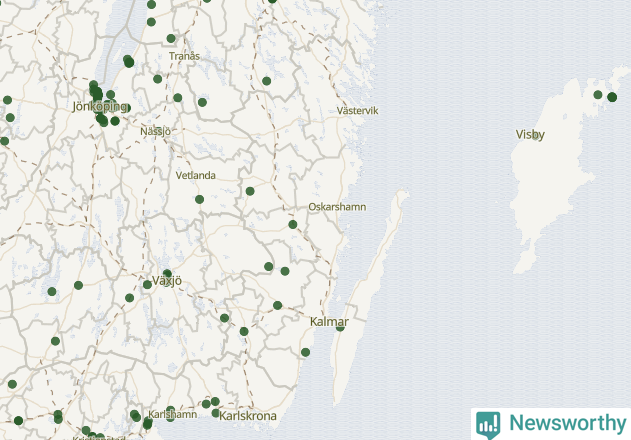Select the coastal green dot south of Kalmar

click(305, 352)
